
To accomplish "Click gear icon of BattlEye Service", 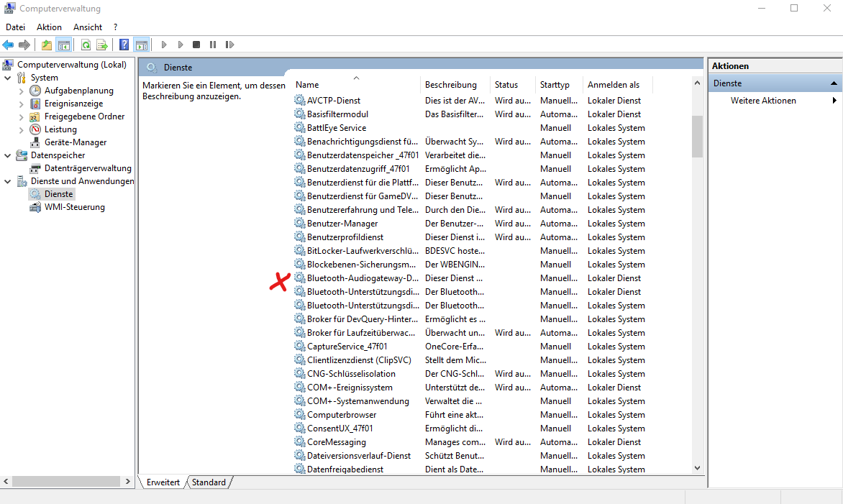I will [x=299, y=127].
